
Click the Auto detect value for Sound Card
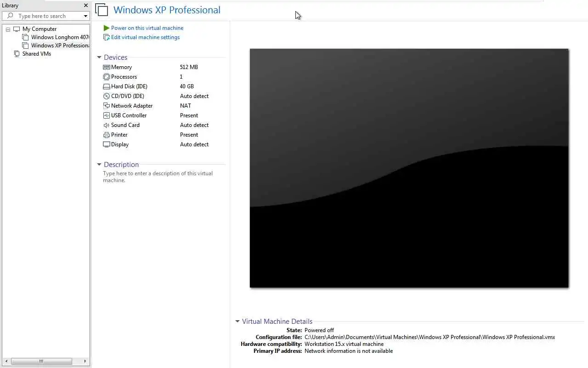[194, 125]
